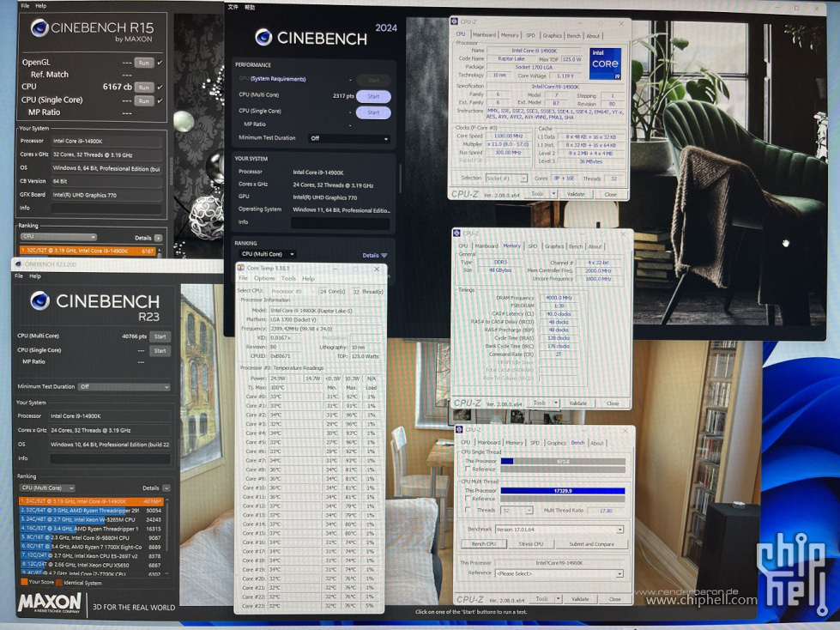Image resolution: width=840 pixels, height=630 pixels.
Task: Open CPU (Multi Core) ranking dropdown in Cinebench 2024
Action: [x=268, y=254]
